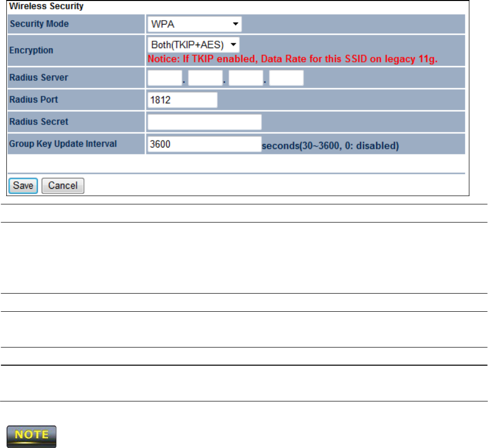Click the first Radius Server octet field
This screenshot has width=488, height=448.
pos(165,78)
